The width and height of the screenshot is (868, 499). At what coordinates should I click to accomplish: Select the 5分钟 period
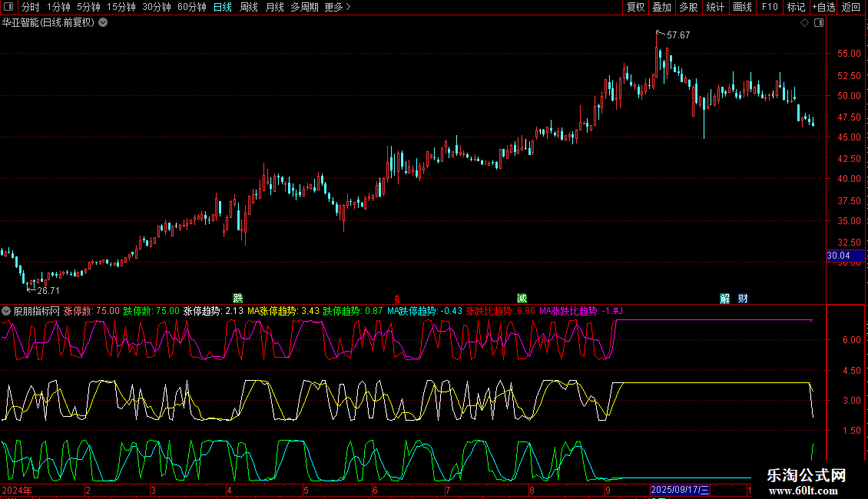(x=88, y=7)
